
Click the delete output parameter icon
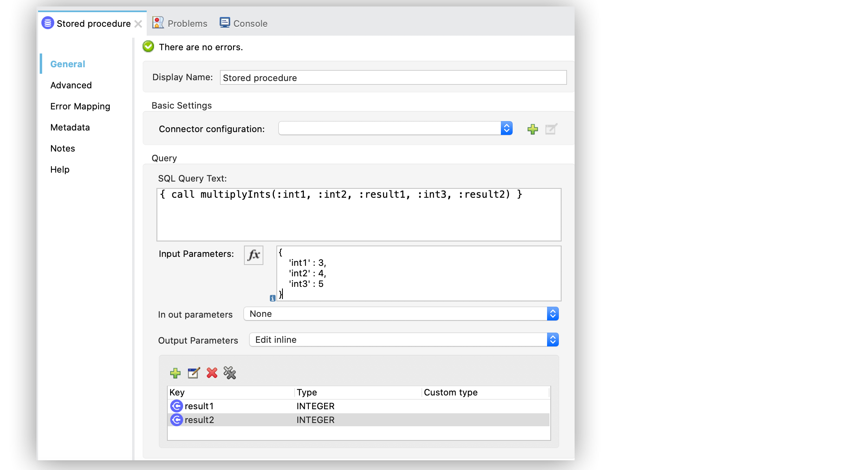(211, 373)
